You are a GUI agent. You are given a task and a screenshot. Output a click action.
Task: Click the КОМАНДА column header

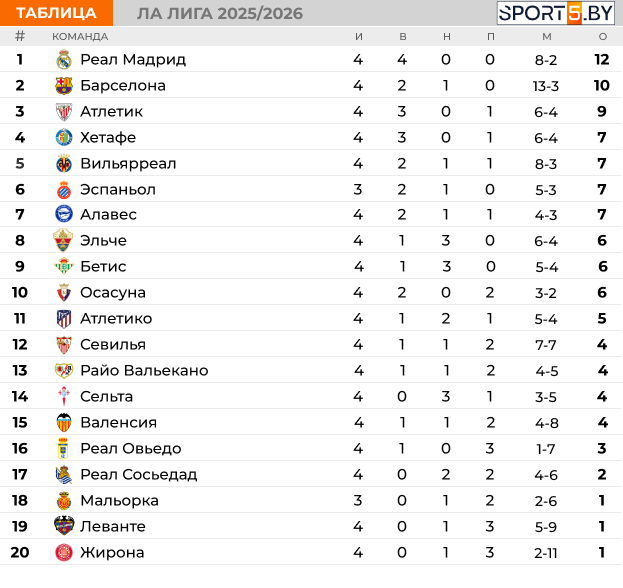coord(80,37)
